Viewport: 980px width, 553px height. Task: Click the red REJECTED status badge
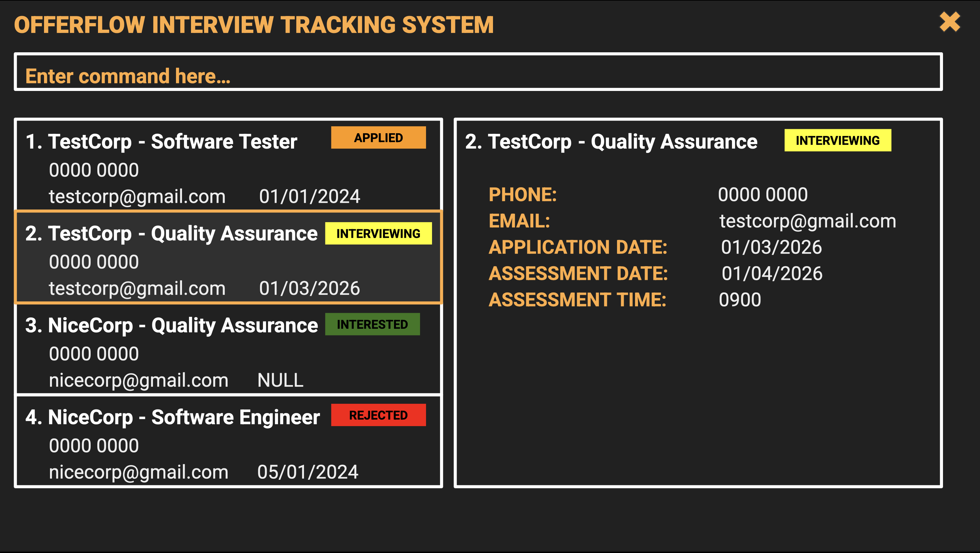[378, 415]
